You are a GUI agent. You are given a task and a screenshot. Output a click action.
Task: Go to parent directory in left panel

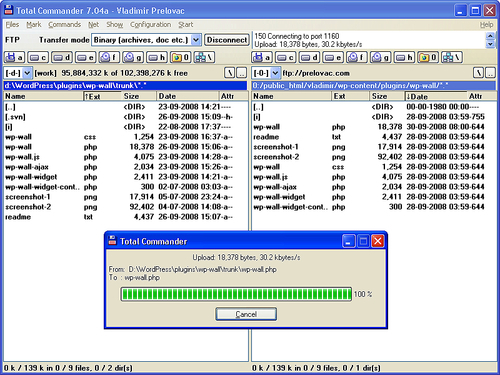pos(242,73)
